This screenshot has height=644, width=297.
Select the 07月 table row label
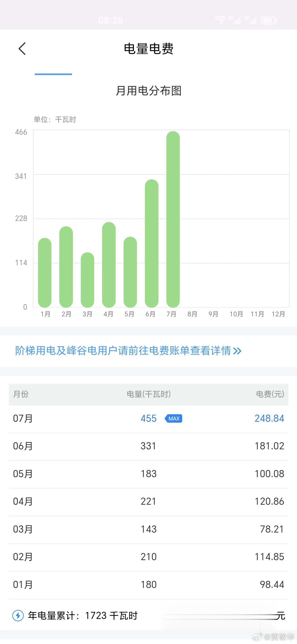pyautogui.click(x=23, y=419)
